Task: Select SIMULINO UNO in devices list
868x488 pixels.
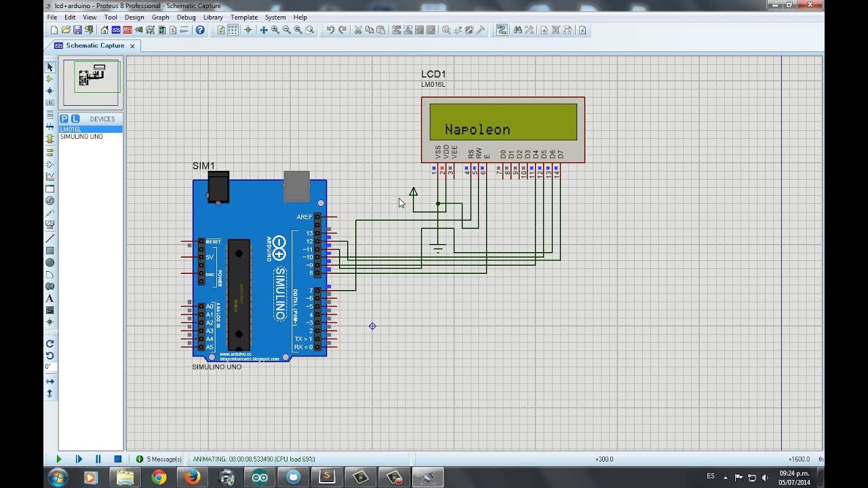Action: tap(81, 137)
